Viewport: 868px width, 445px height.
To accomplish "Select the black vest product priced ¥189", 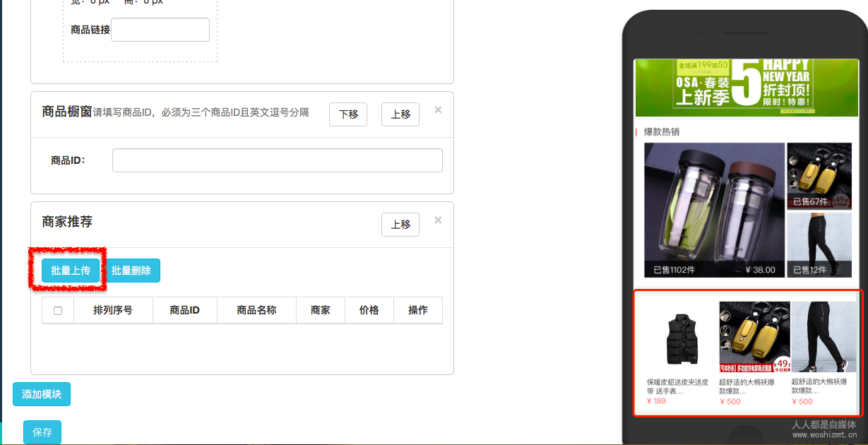I will [681, 338].
